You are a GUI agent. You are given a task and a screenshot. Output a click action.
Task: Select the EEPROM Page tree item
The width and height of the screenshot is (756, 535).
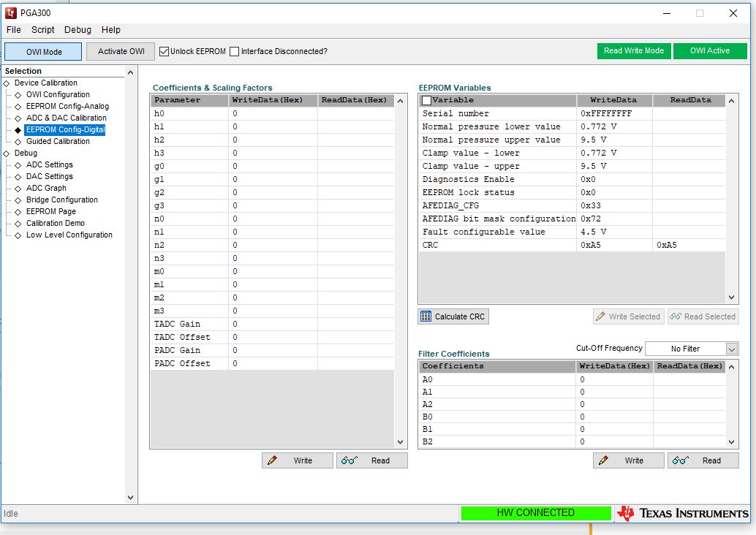51,212
